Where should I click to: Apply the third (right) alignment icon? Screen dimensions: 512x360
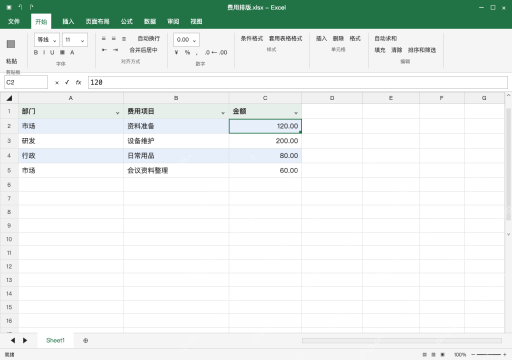124,39
